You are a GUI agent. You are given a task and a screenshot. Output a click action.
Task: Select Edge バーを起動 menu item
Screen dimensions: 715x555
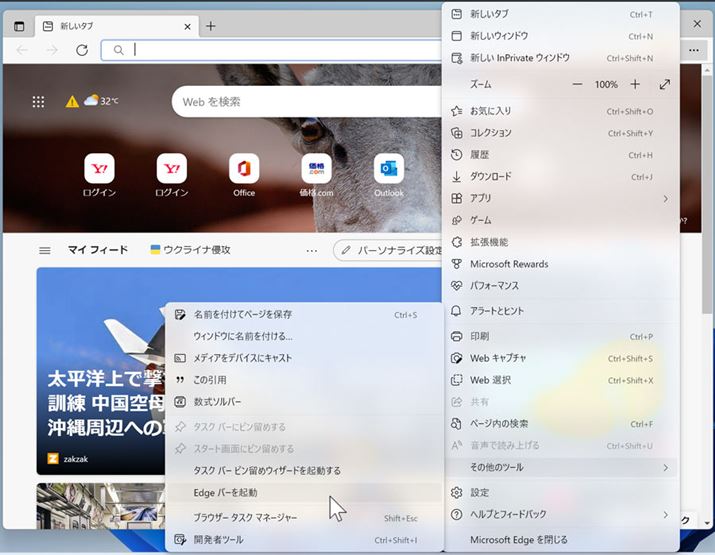tap(225, 492)
